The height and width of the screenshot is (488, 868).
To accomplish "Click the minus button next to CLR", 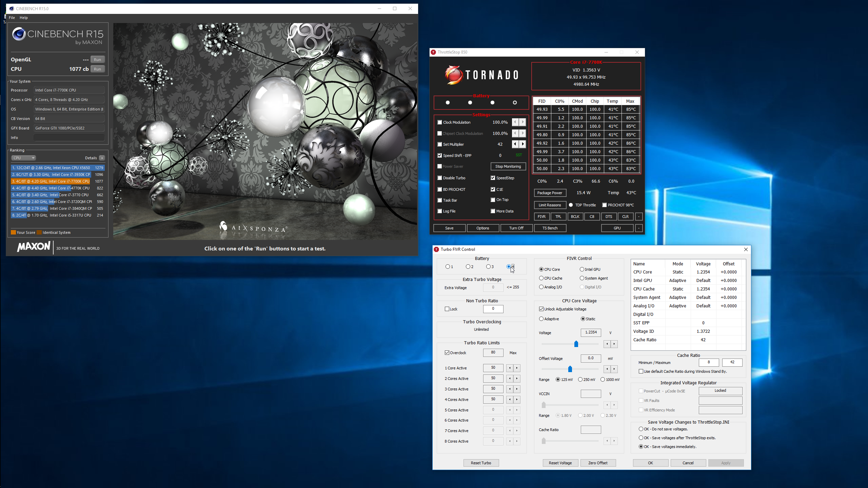I will pyautogui.click(x=639, y=217).
